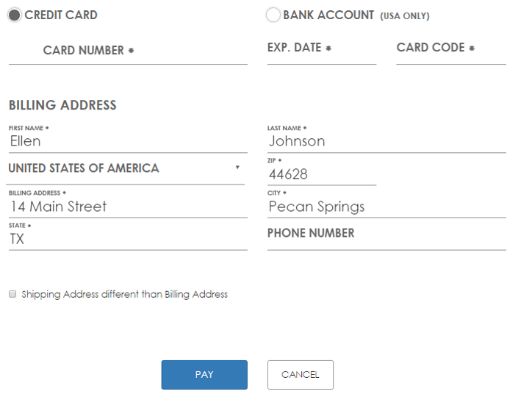Open the United States of America country dropdown
532x408 pixels.
tap(118, 168)
